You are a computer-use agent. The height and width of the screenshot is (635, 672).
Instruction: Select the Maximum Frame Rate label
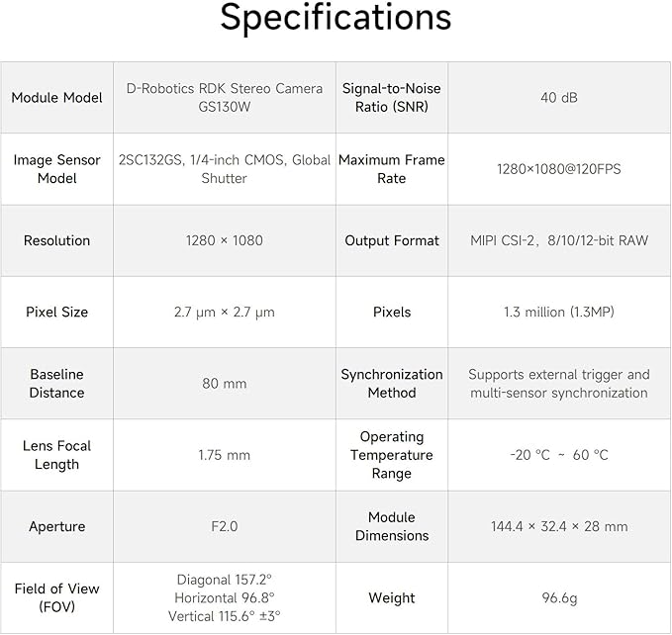tap(392, 169)
